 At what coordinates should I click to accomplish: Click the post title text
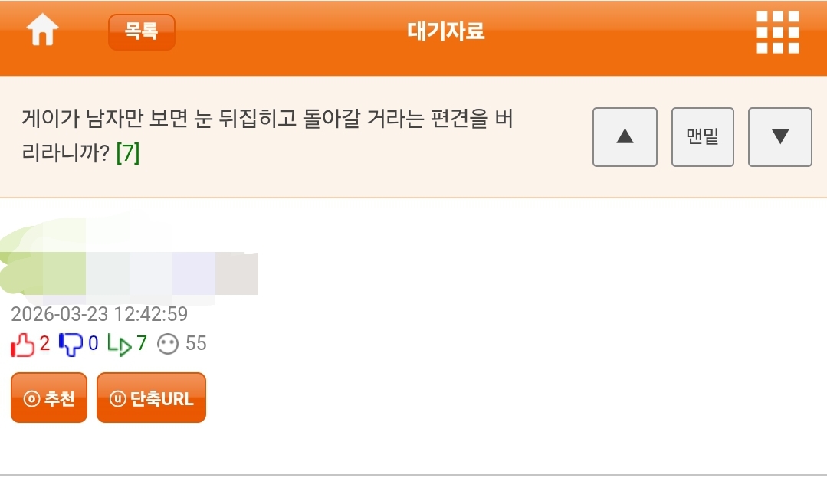(x=267, y=121)
